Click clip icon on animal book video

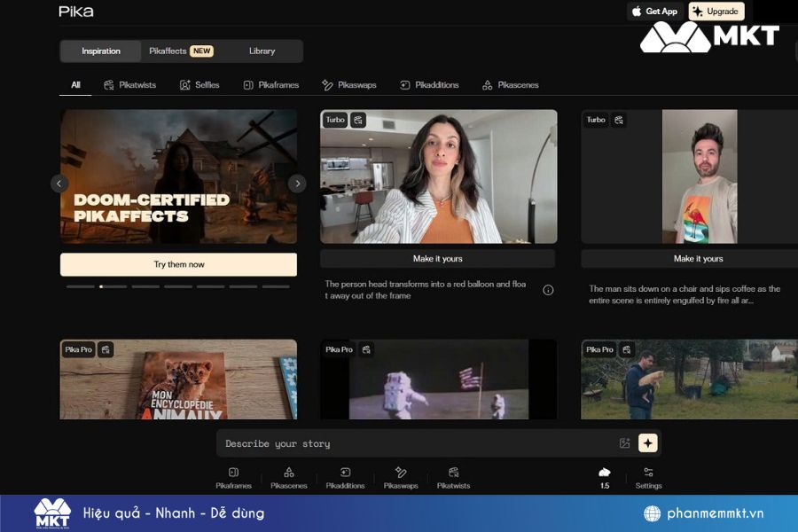[106, 349]
